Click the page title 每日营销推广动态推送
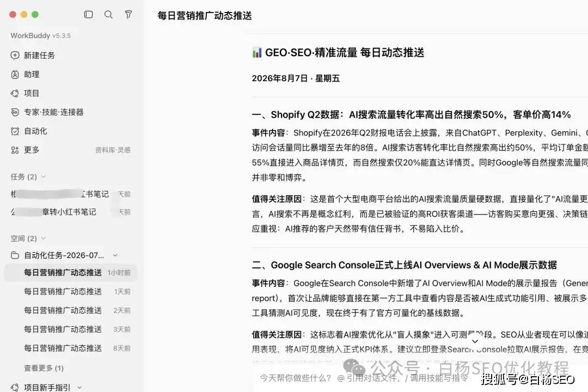Viewport: 588px width, 392px height. tap(205, 16)
